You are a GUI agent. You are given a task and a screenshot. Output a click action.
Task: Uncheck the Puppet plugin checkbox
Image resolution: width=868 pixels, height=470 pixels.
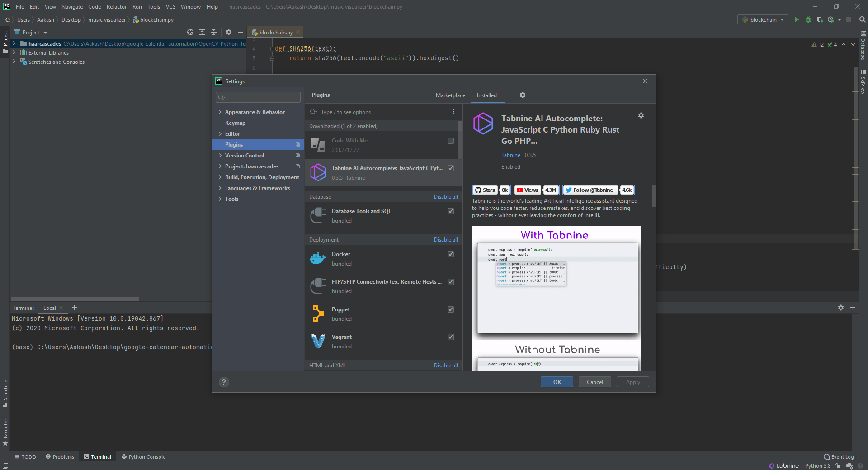[451, 309]
